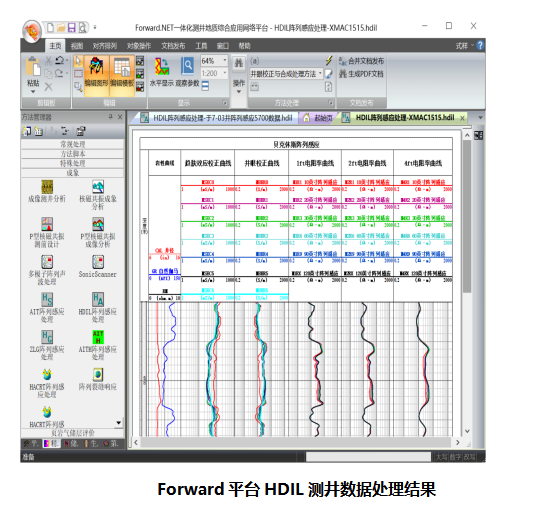Image resolution: width=551 pixels, height=505 pixels.
Task: Switch to the 对齐排列 ribbon tab
Action: [x=105, y=46]
